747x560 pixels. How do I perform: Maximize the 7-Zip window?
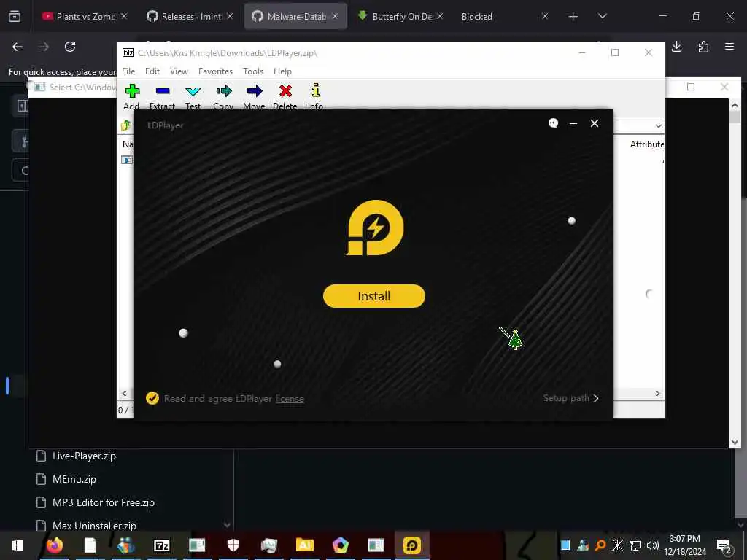pos(615,52)
